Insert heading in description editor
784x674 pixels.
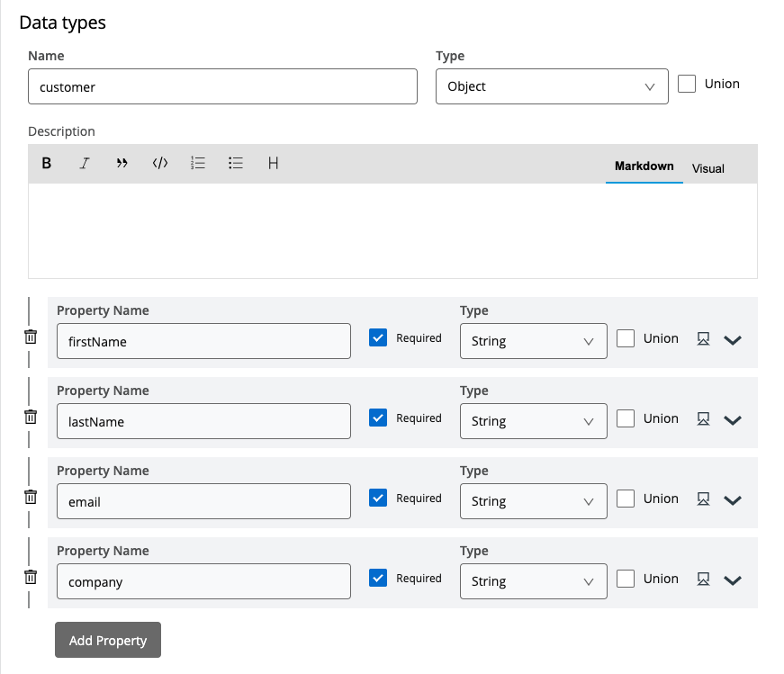[273, 163]
